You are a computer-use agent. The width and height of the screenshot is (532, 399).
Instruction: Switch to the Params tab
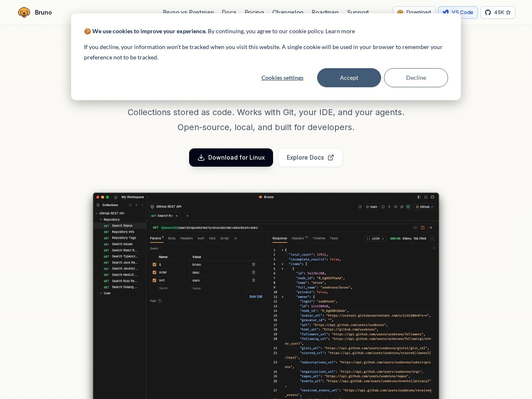157,238
